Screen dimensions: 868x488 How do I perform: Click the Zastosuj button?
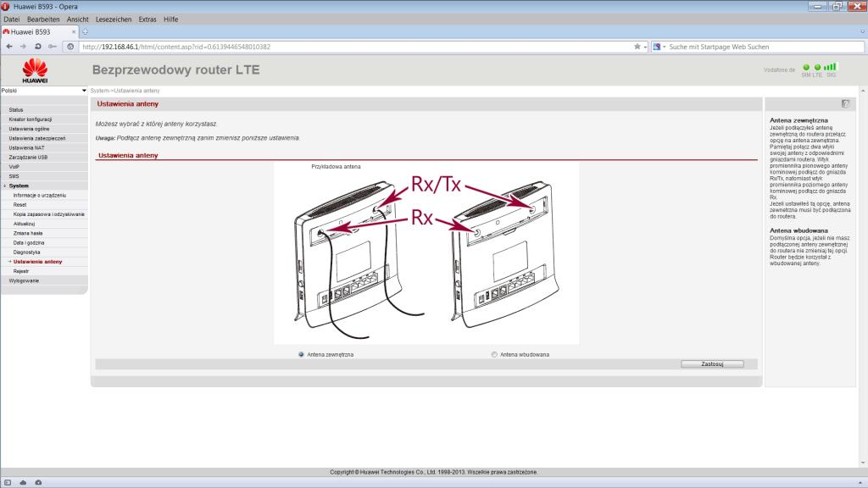(712, 364)
